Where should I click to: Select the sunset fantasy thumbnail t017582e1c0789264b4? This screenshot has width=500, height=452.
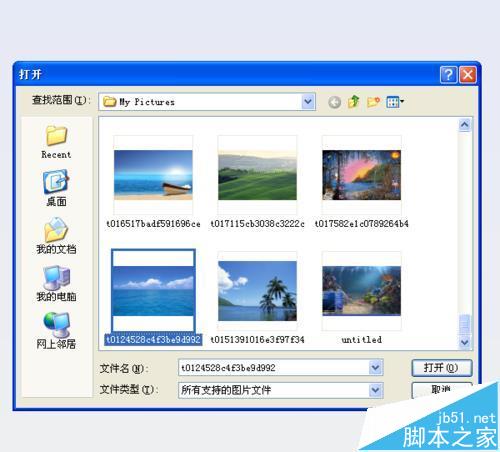pyautogui.click(x=362, y=175)
